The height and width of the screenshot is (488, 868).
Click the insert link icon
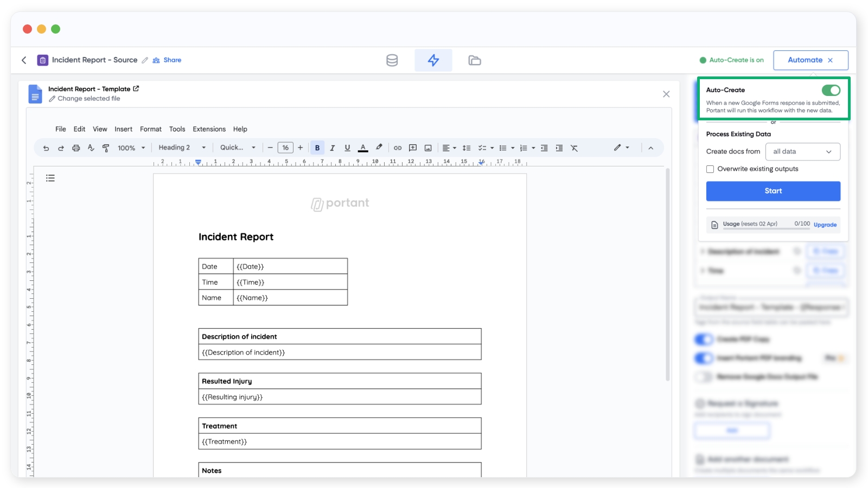click(x=398, y=148)
